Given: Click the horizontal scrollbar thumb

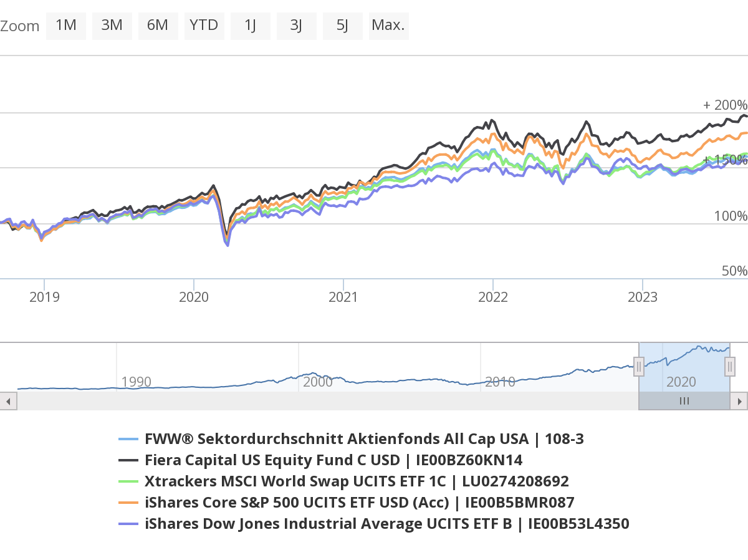Looking at the screenshot, I should pyautogui.click(x=684, y=401).
